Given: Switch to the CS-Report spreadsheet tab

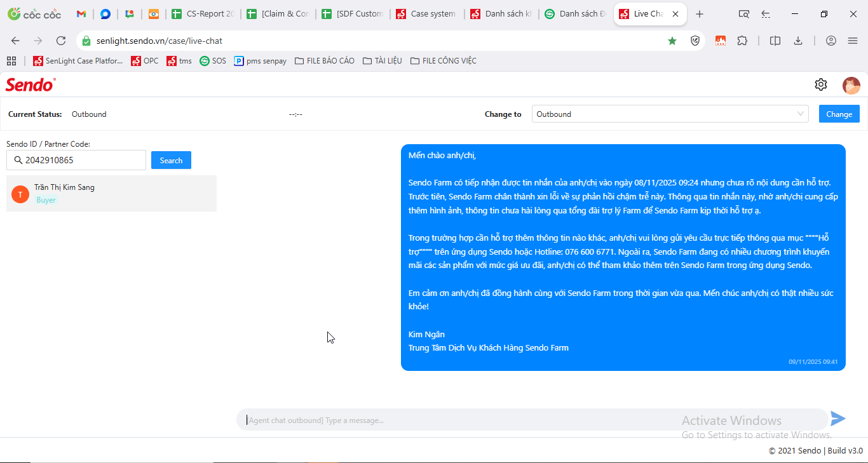Looking at the screenshot, I should click(x=203, y=14).
